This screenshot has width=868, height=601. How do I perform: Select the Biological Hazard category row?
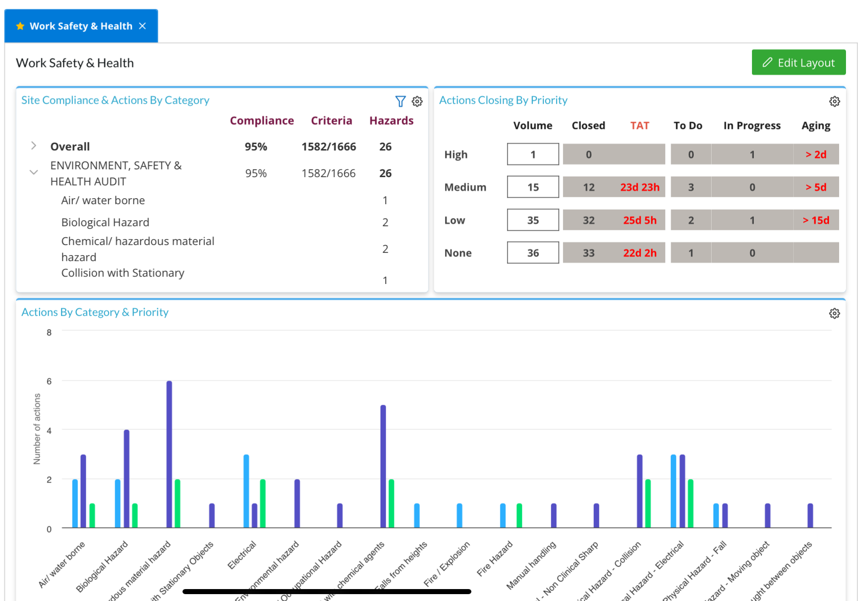point(105,223)
